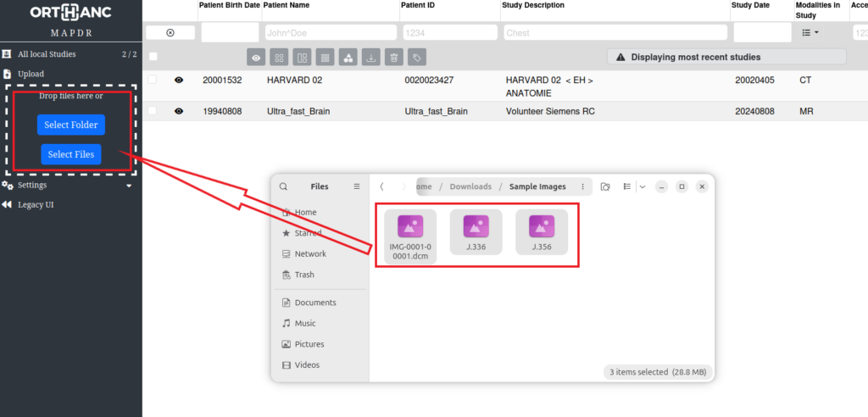The height and width of the screenshot is (417, 868).
Task: Click the clear filters circle-x button
Action: (x=170, y=33)
